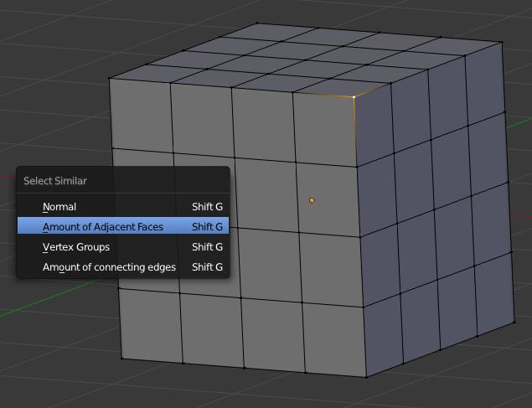Choose Amount of connecting edges entry
The image size is (532, 408).
point(123,267)
